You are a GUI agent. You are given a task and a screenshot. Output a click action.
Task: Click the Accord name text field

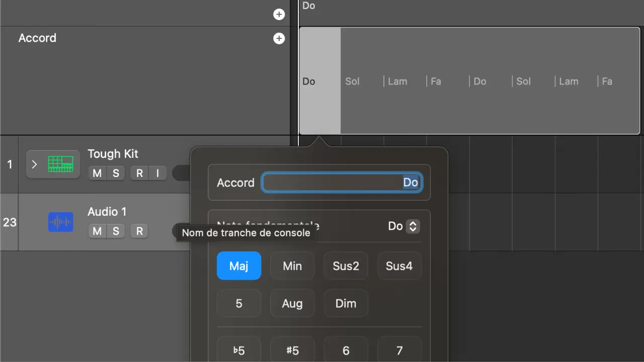(x=342, y=183)
